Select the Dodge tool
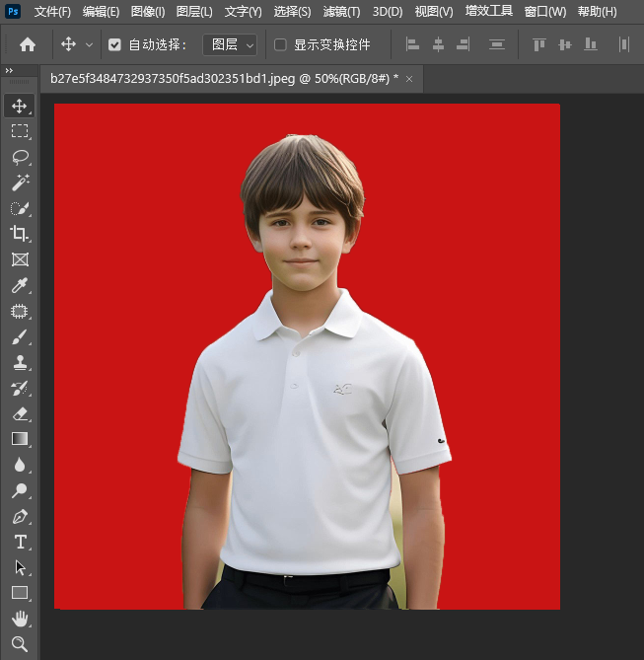Image resolution: width=644 pixels, height=660 pixels. coord(20,490)
